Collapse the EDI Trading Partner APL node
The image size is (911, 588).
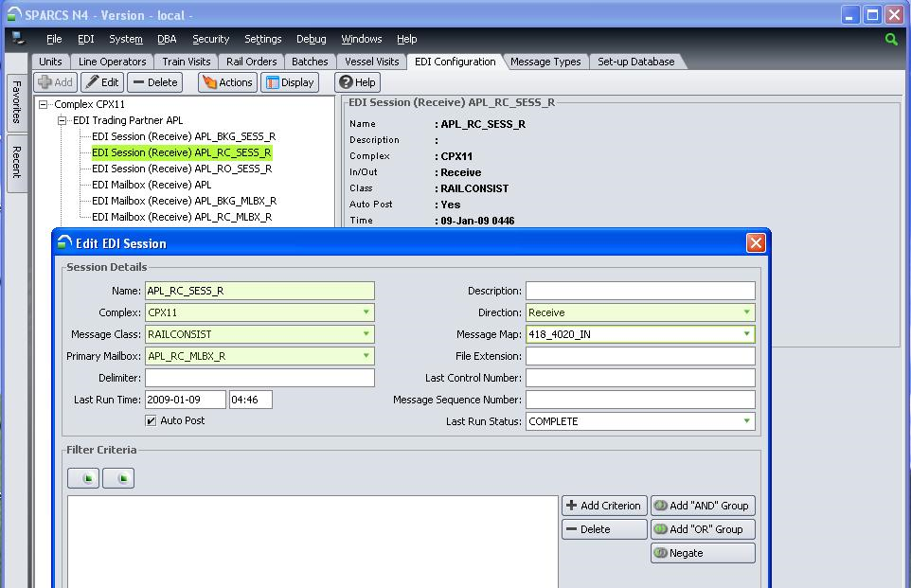coord(62,121)
